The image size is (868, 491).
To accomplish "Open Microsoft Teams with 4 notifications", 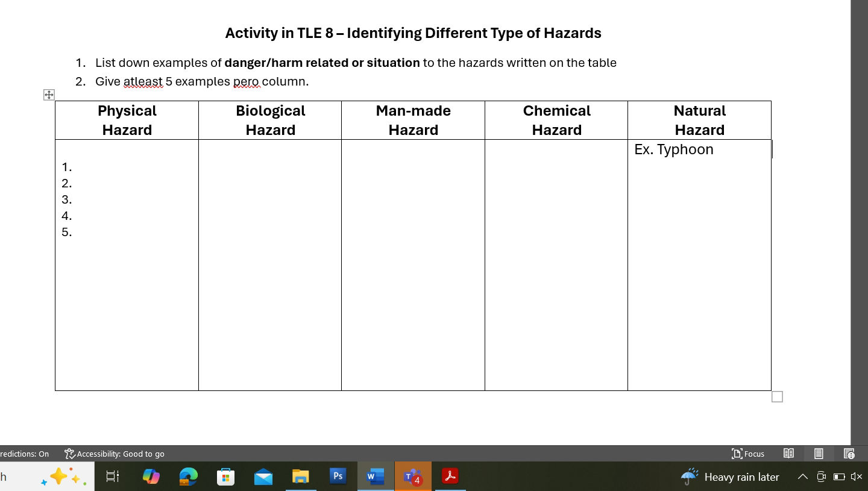I will click(x=413, y=477).
